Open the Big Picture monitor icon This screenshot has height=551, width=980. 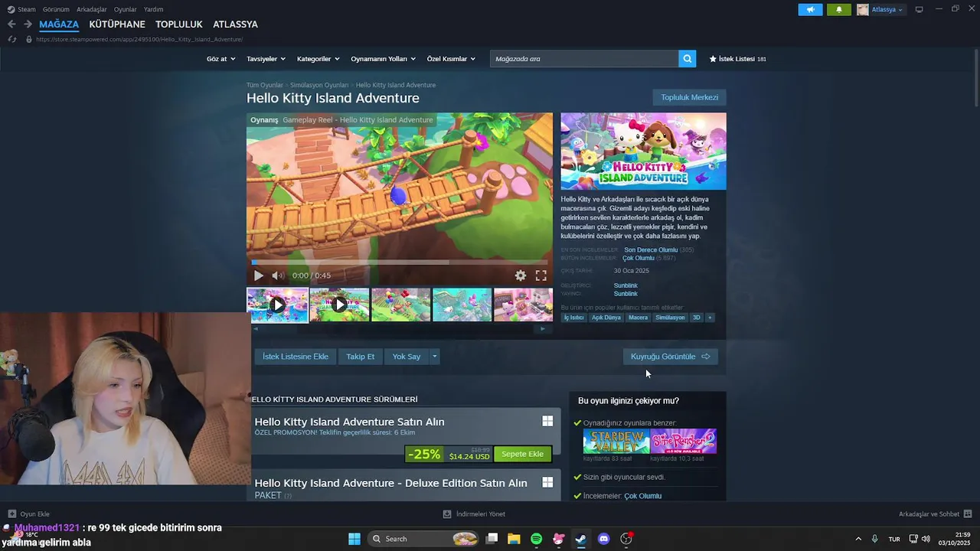tap(919, 9)
